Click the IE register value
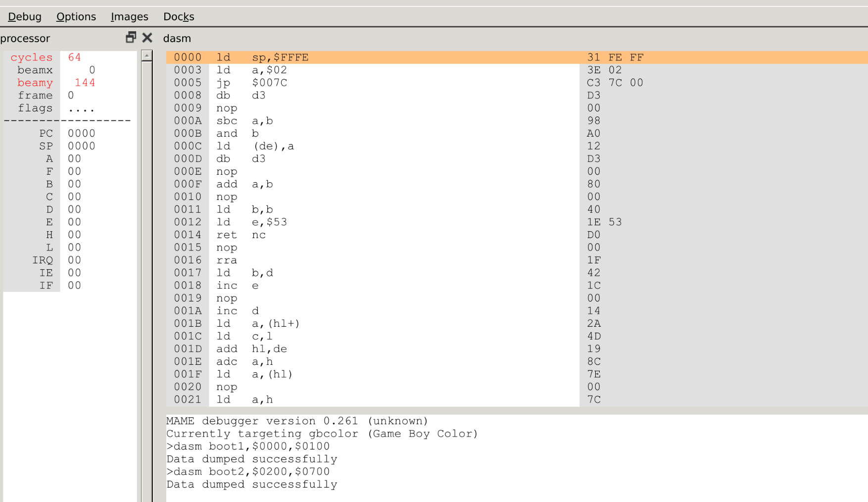Viewport: 868px width, 502px height. 74,273
